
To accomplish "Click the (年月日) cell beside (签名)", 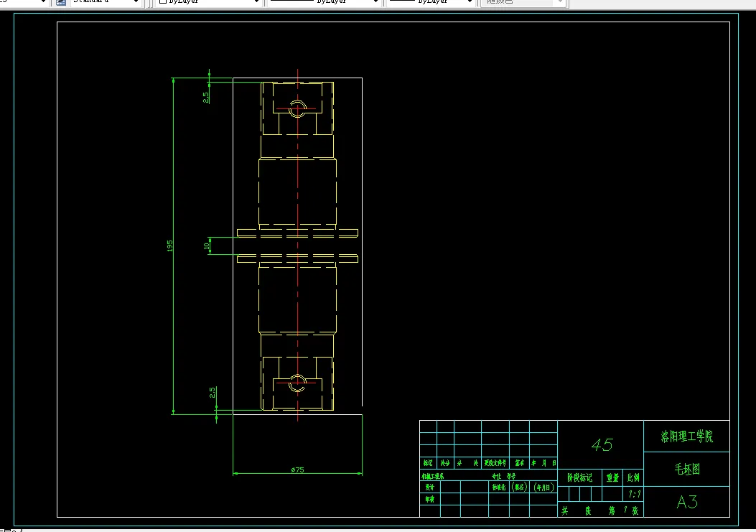I will (x=543, y=487).
